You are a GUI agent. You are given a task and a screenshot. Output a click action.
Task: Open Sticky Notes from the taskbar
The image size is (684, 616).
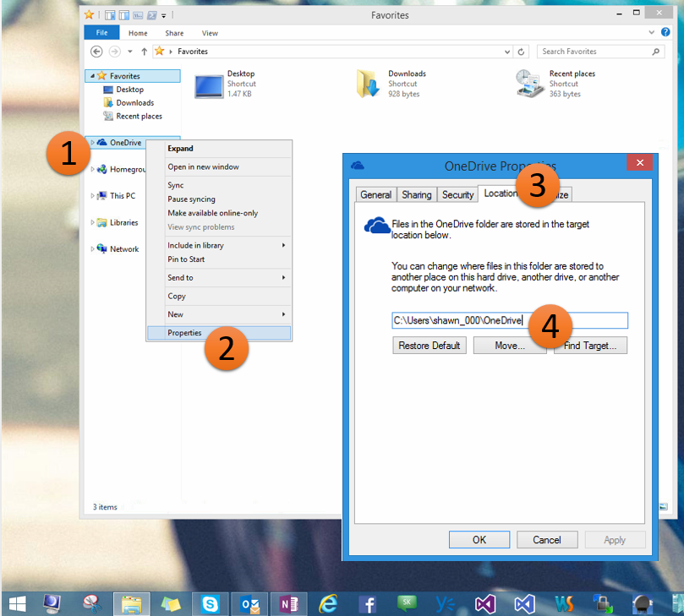171,604
